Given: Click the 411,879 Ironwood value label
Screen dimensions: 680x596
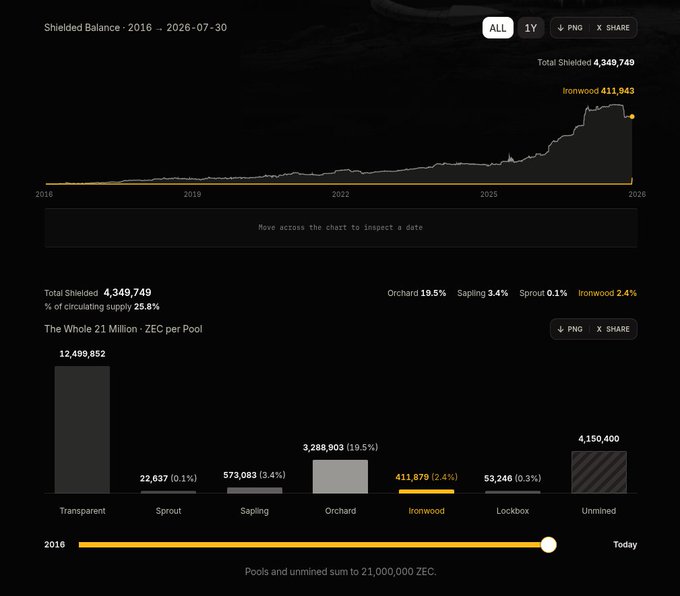Looking at the screenshot, I should [x=426, y=477].
